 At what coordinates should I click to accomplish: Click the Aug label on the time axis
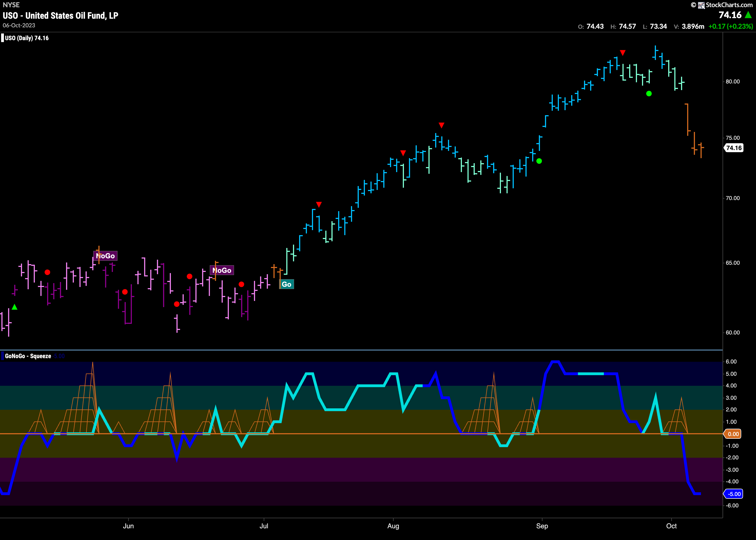[x=393, y=526]
